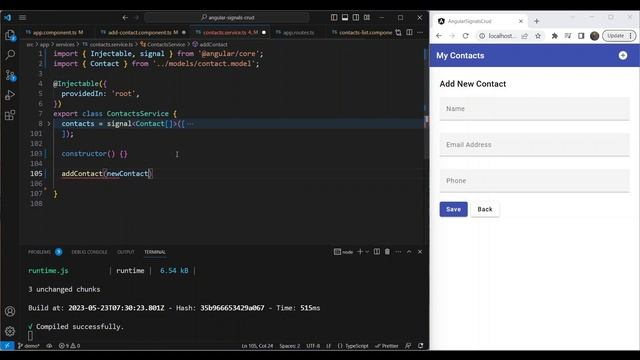The width and height of the screenshot is (640, 360).
Task: Open the browser side panel icon
Action: tap(581, 36)
